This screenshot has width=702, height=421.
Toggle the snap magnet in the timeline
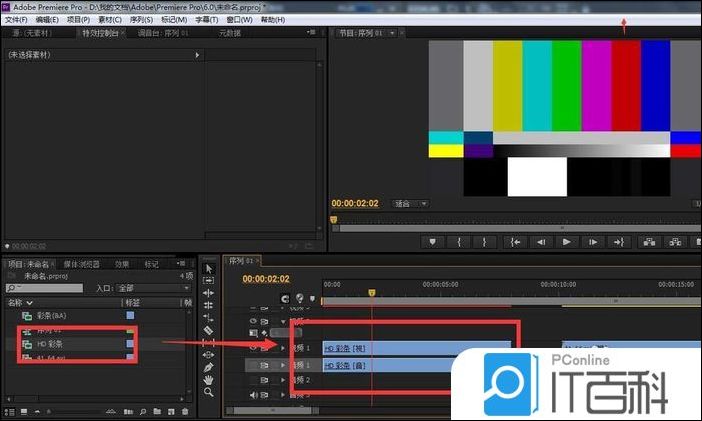[285, 298]
